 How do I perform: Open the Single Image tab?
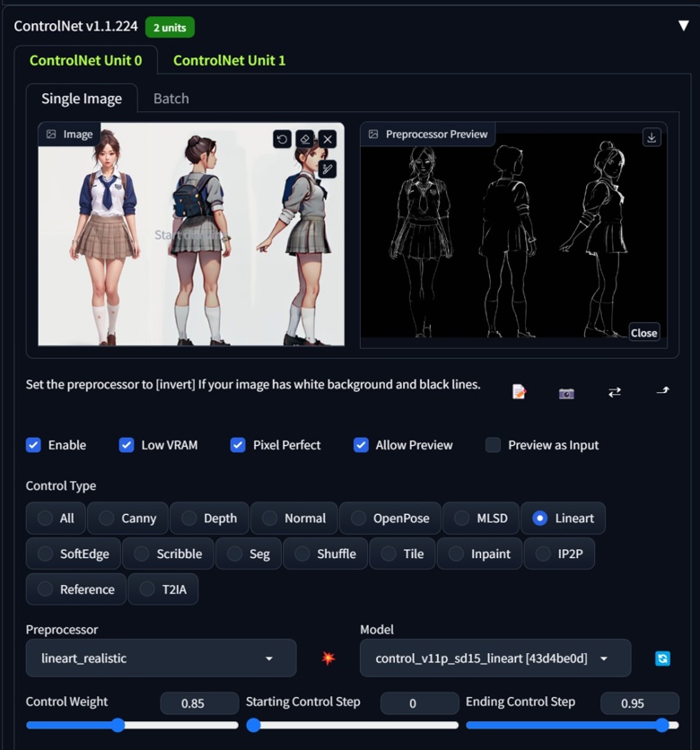click(82, 99)
